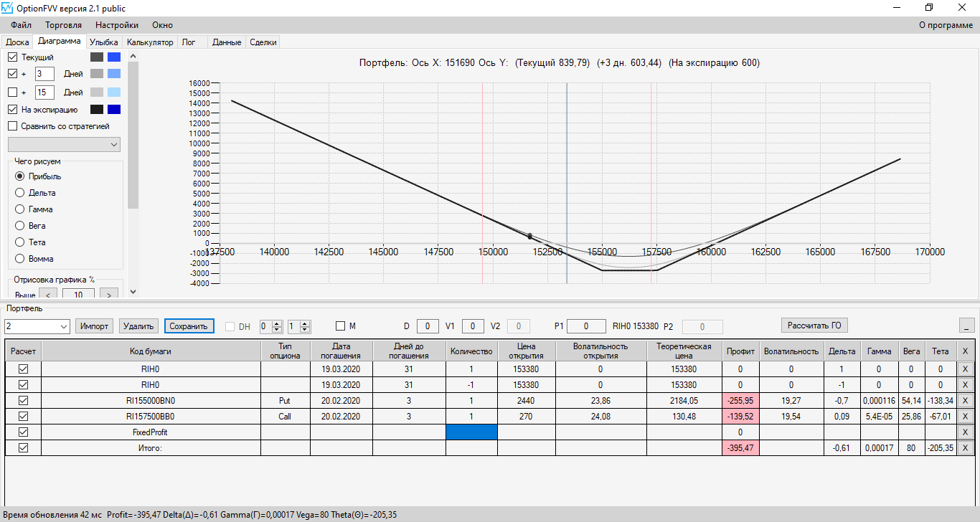Click the V1 input field
980x522 pixels.
tap(473, 326)
